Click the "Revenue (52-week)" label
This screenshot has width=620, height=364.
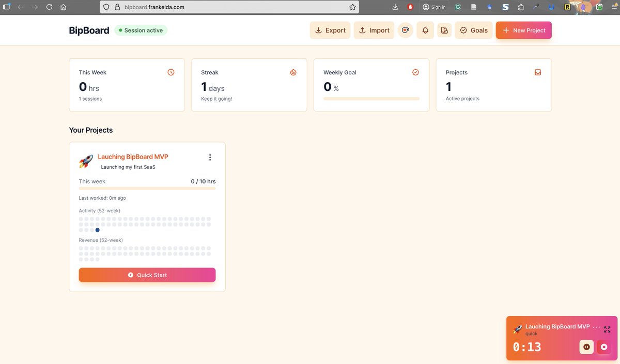coord(101,240)
